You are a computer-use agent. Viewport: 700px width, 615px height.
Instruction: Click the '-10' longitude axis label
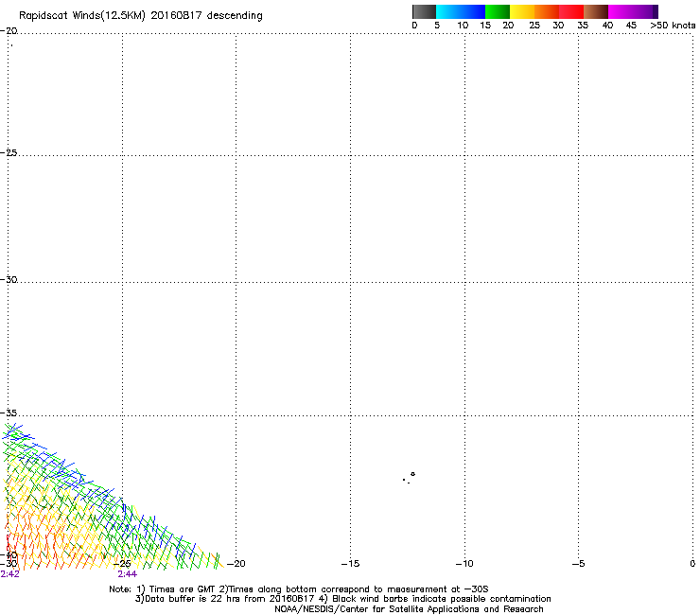coord(464,564)
